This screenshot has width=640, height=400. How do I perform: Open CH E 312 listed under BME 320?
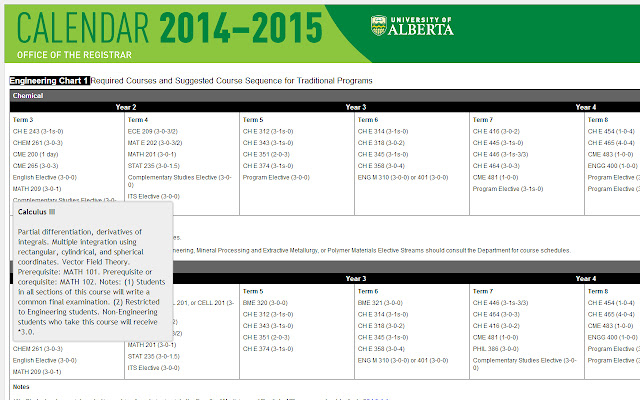(268, 314)
